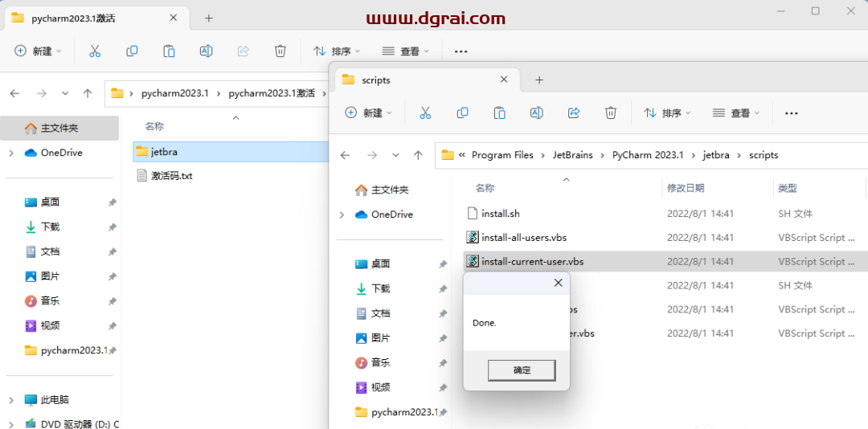Close the pycharm2023.1激活 tab
This screenshot has height=429, width=868.
(174, 18)
